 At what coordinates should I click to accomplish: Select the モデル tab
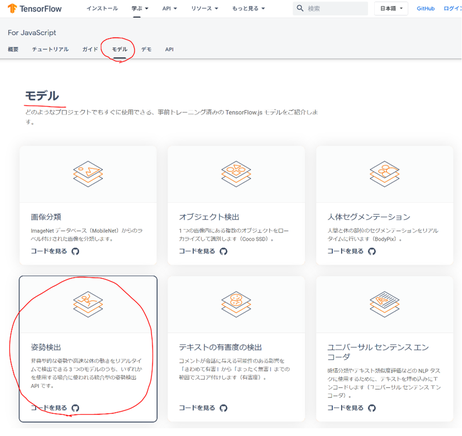pos(119,49)
